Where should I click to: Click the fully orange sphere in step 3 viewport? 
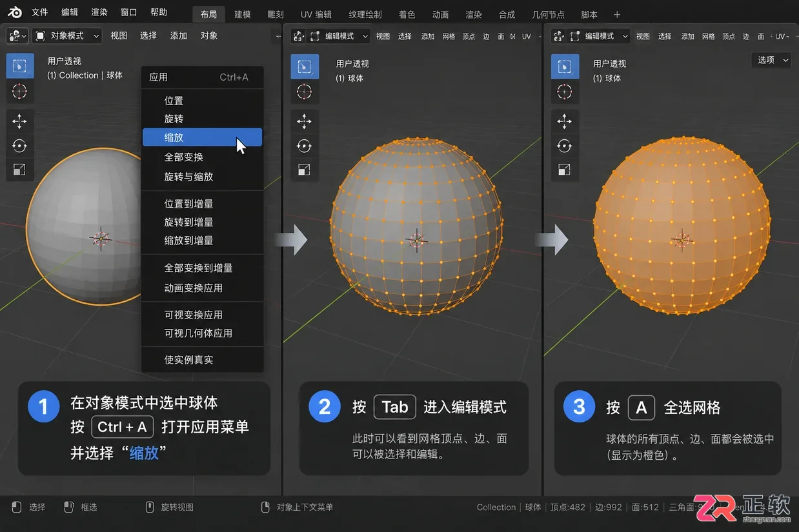(682, 226)
